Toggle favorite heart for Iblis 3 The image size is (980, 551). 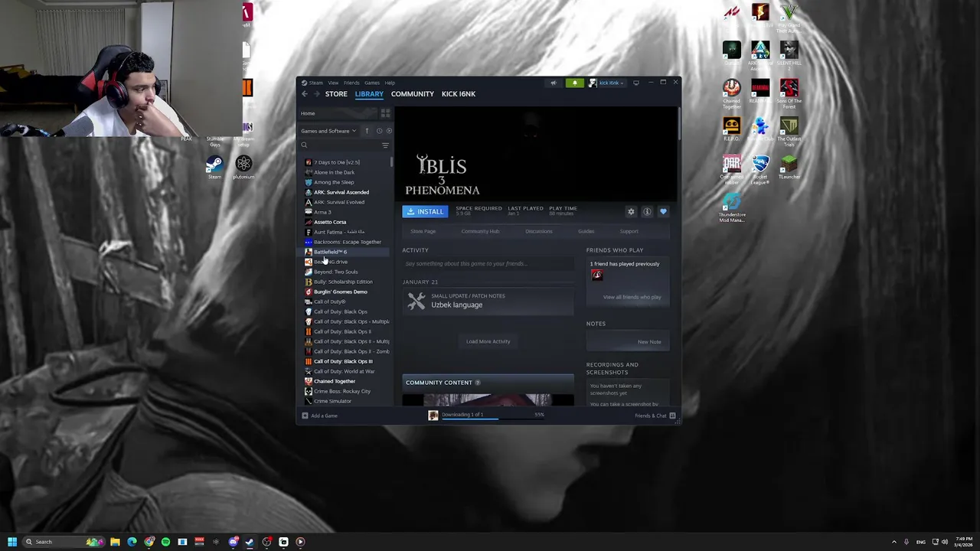(663, 212)
